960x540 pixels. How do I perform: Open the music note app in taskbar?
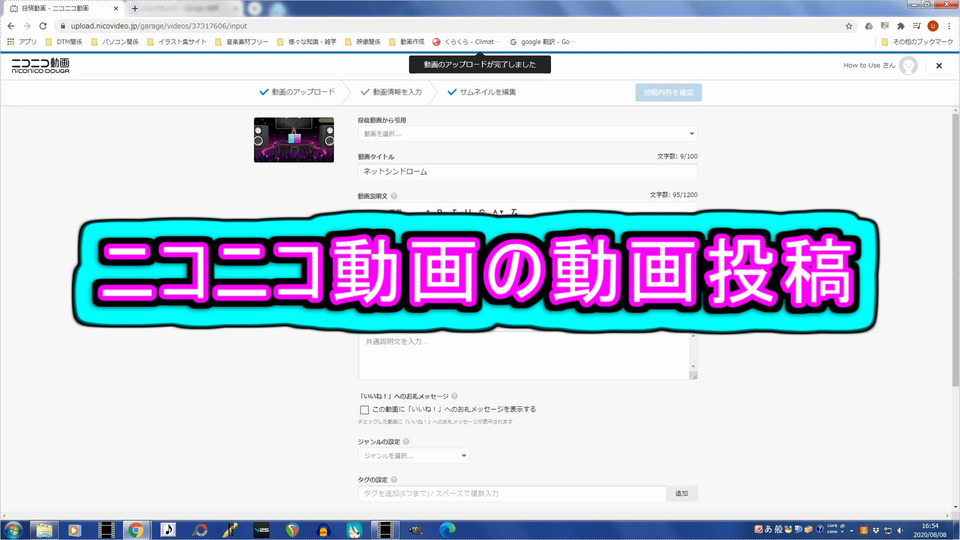(168, 530)
